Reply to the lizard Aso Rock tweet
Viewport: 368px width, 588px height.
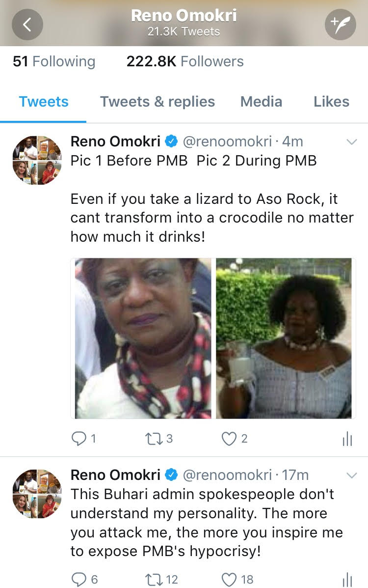pyautogui.click(x=79, y=439)
